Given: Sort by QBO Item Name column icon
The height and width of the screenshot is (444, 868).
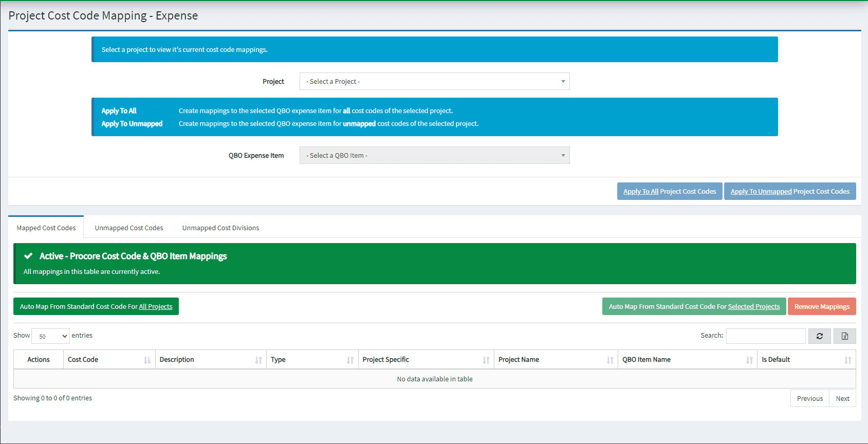Looking at the screenshot, I should (x=749, y=360).
